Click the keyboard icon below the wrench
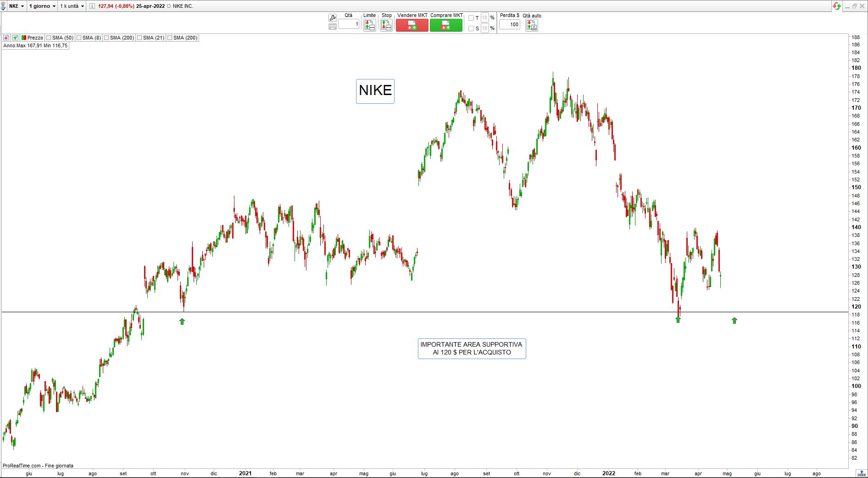The width and height of the screenshot is (868, 478). pos(333,27)
